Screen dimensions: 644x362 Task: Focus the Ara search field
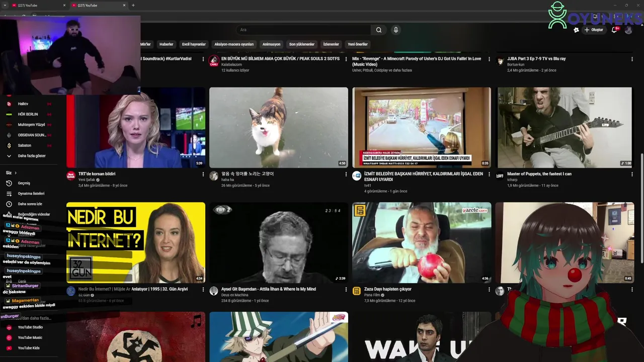click(304, 30)
